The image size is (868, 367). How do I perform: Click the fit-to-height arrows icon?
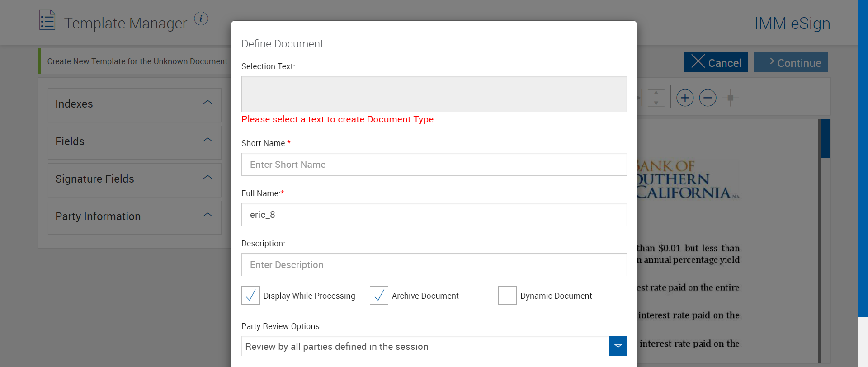tap(656, 98)
